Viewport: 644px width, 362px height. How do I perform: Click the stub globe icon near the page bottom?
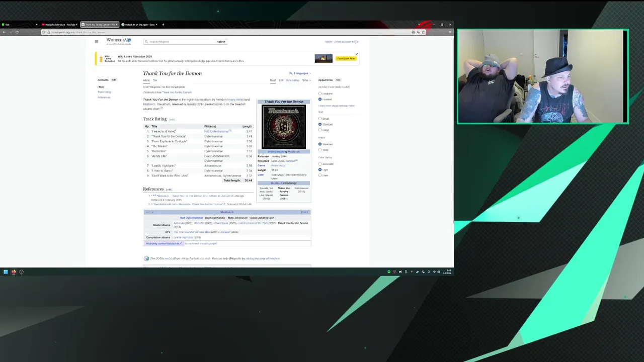tap(146, 258)
